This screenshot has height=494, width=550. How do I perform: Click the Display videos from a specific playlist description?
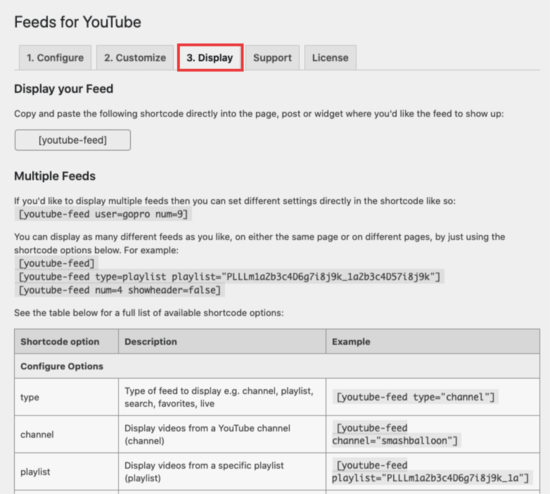click(204, 472)
